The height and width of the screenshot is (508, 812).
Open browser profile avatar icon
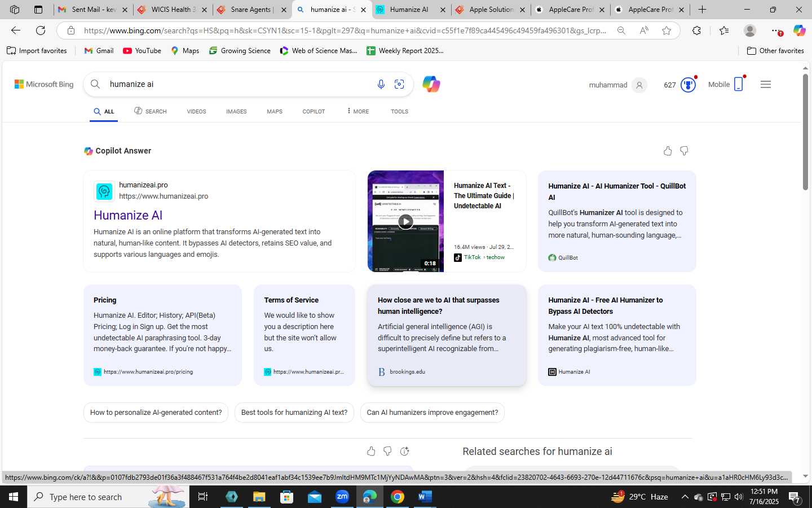[x=750, y=30]
